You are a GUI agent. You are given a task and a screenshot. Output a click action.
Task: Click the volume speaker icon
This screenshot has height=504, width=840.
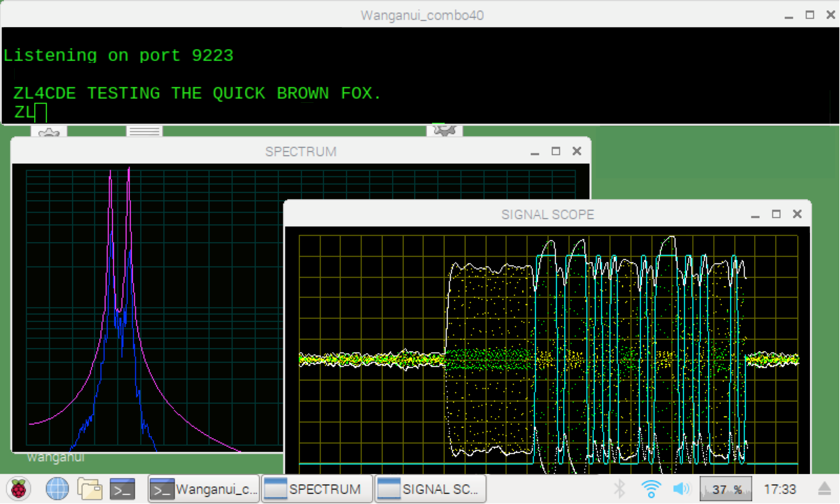[681, 489]
